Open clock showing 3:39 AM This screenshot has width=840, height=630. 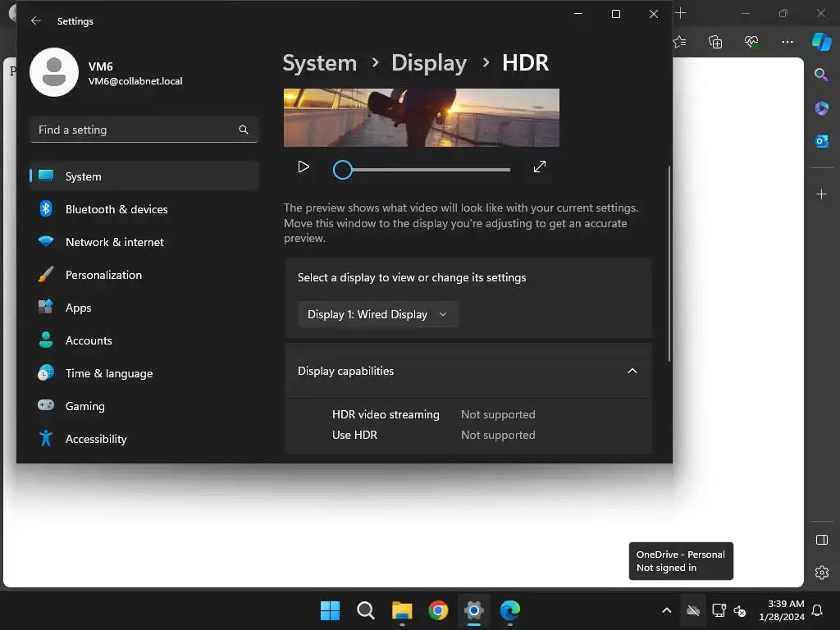pyautogui.click(x=782, y=610)
